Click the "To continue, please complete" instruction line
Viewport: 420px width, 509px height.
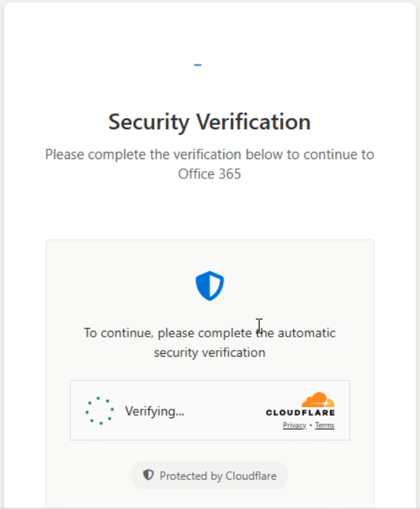click(209, 333)
